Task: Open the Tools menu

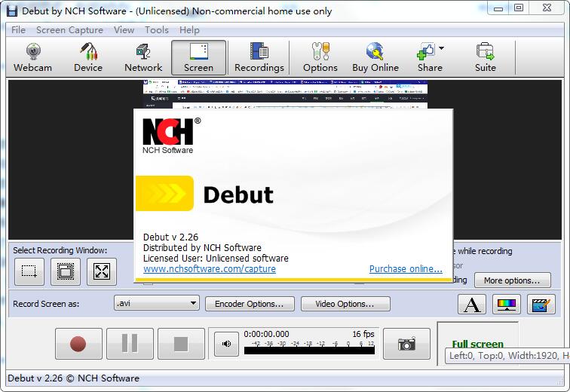Action: click(157, 30)
